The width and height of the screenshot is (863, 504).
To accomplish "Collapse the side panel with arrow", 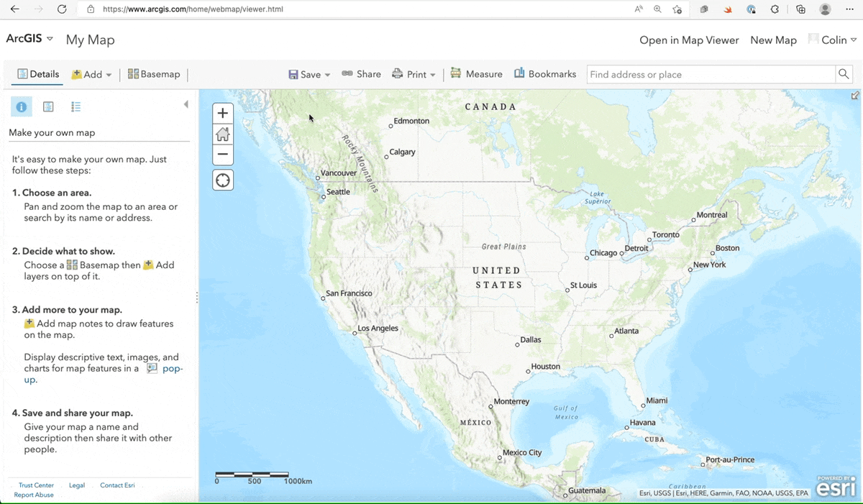I will (186, 104).
